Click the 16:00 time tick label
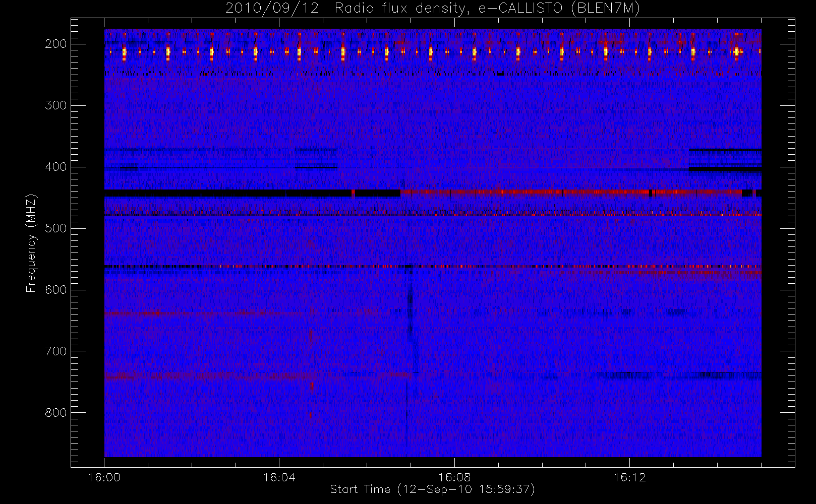816x504 pixels. tap(104, 477)
